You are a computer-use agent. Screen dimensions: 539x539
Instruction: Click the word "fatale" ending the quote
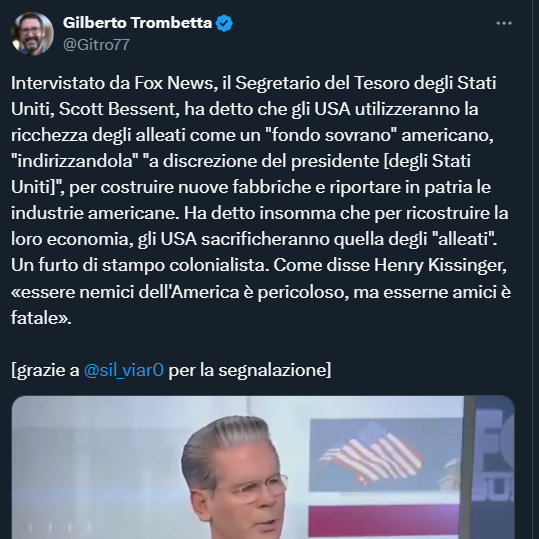pos(34,317)
